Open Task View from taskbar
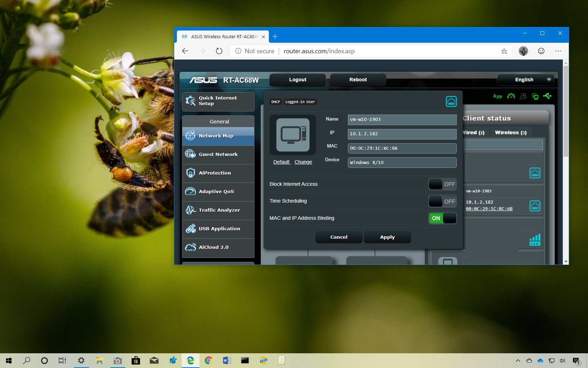 (x=62, y=361)
